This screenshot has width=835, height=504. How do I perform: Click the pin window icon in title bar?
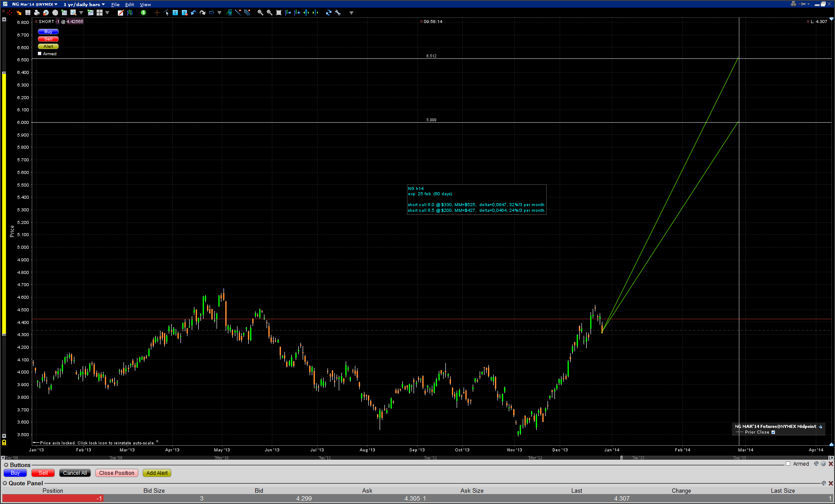(x=803, y=4)
